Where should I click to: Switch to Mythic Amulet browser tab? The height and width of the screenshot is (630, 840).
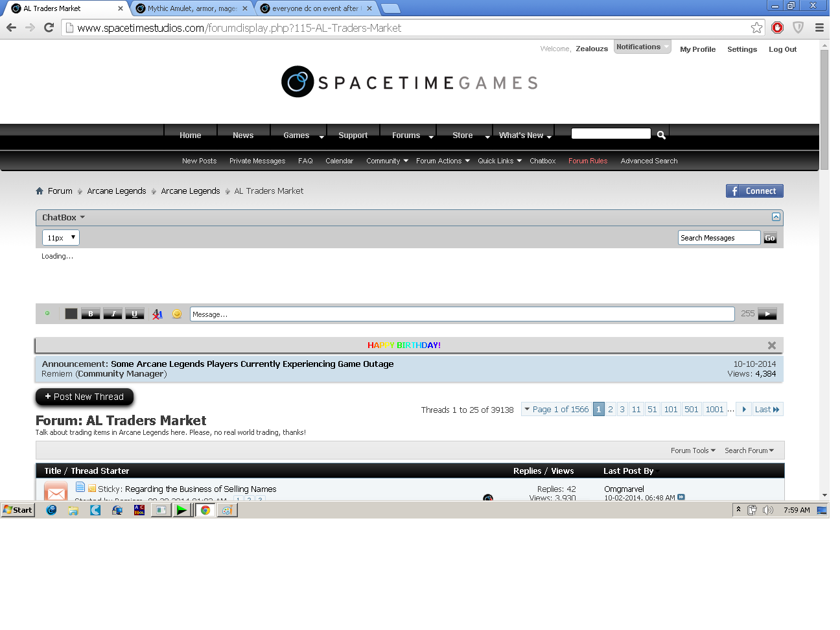pos(191,8)
